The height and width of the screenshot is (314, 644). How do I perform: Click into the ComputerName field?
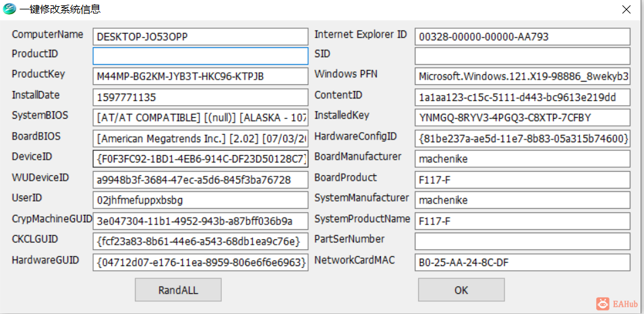[x=200, y=36]
